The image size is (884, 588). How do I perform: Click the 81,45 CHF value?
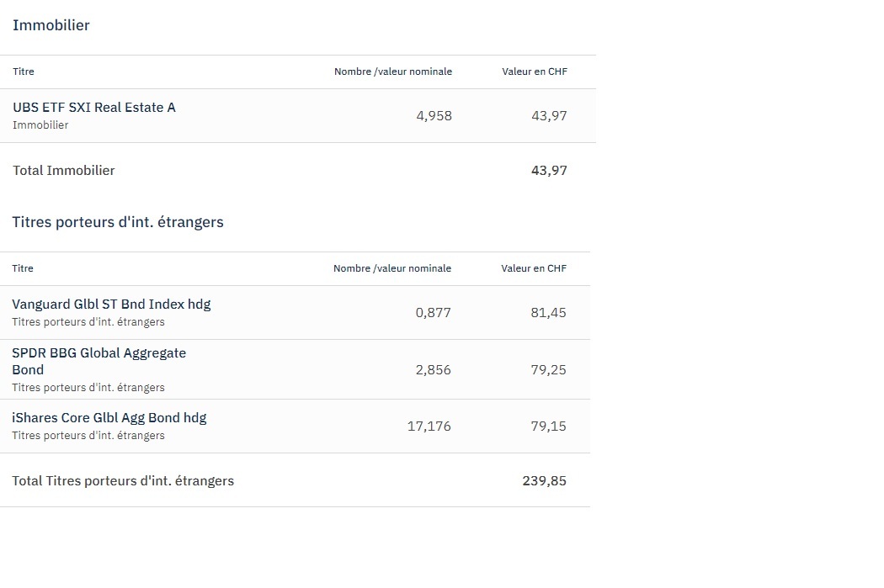click(548, 313)
